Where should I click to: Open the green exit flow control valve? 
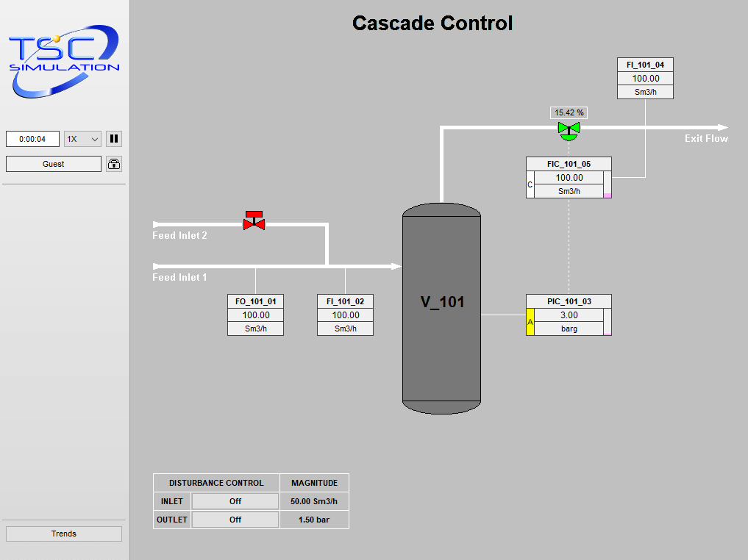pyautogui.click(x=569, y=129)
